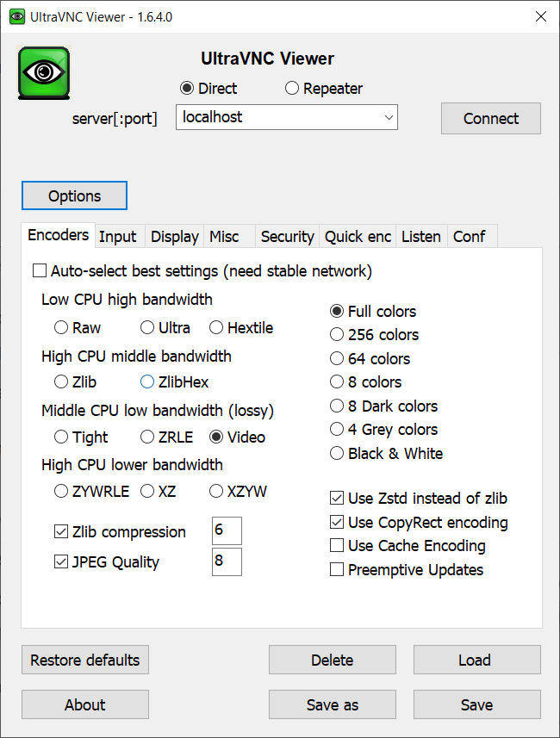Open the Security tab
This screenshot has height=738, width=560.
click(287, 237)
